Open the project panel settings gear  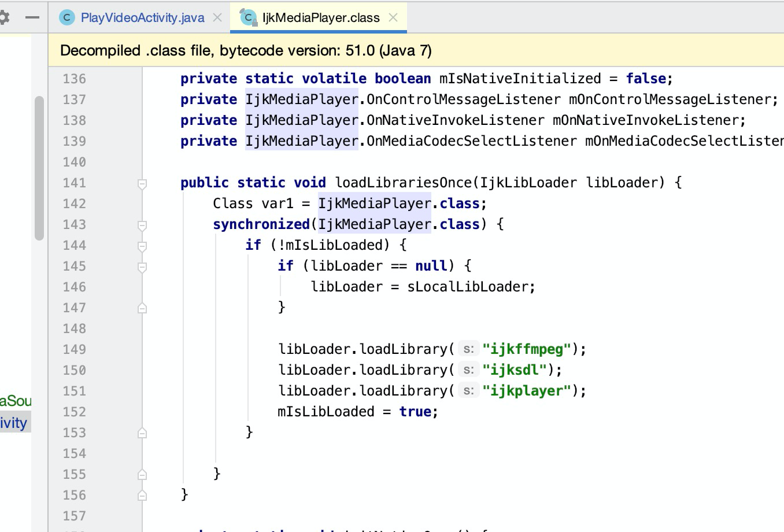click(4, 17)
